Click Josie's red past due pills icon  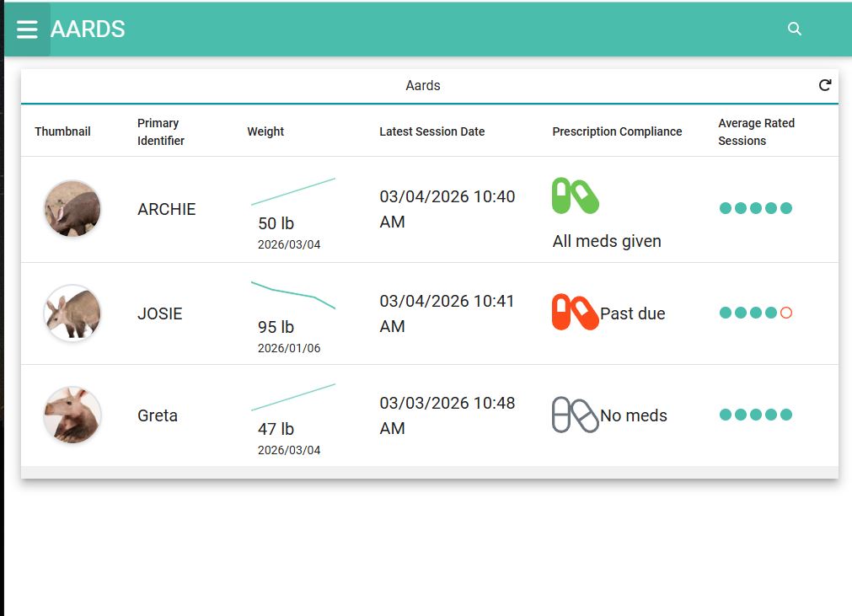pyautogui.click(x=575, y=313)
